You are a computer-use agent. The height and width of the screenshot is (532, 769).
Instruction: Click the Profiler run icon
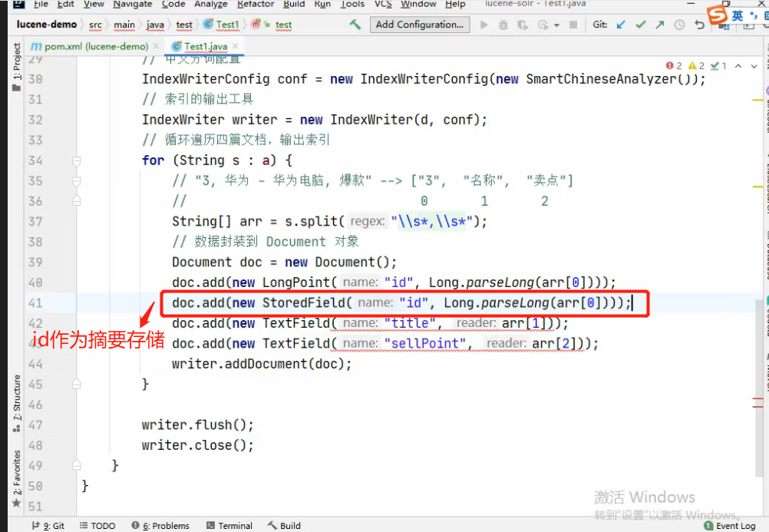tap(543, 25)
